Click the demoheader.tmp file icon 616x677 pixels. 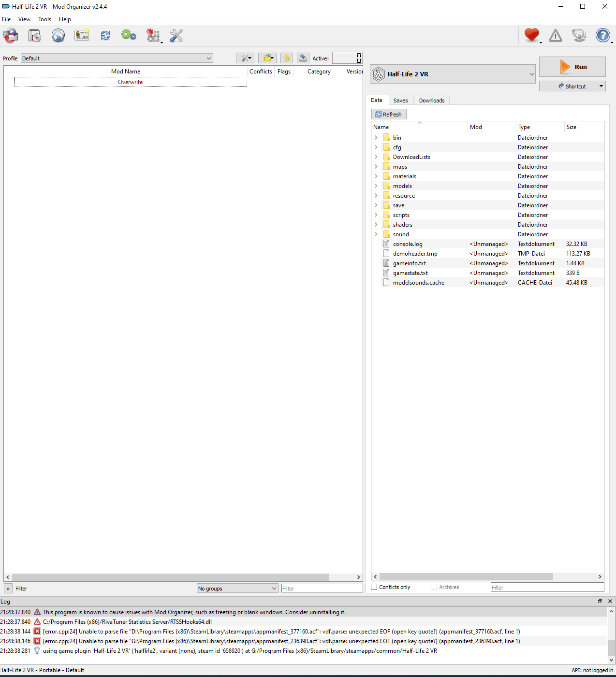tap(386, 254)
